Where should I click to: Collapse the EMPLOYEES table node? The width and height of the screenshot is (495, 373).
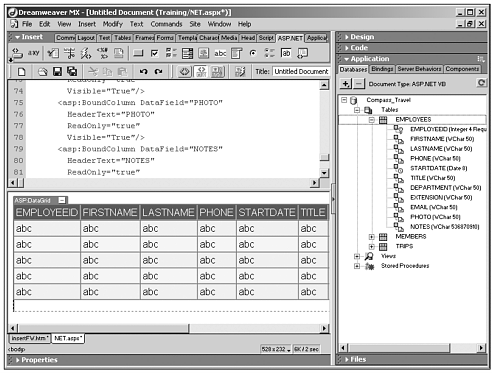(372, 120)
